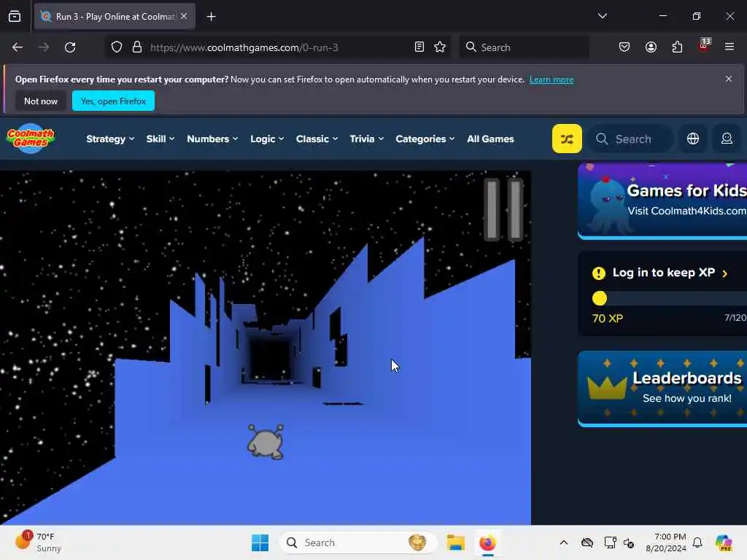The width and height of the screenshot is (747, 560).
Task: Click the Firefox toolbar Search field
Action: pos(524,47)
